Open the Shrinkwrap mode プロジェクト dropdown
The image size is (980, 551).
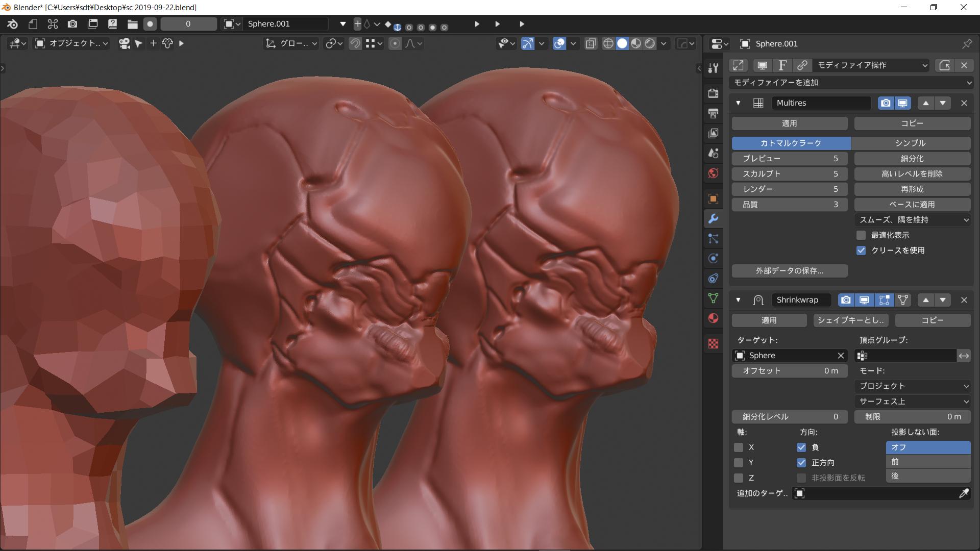pyautogui.click(x=912, y=386)
